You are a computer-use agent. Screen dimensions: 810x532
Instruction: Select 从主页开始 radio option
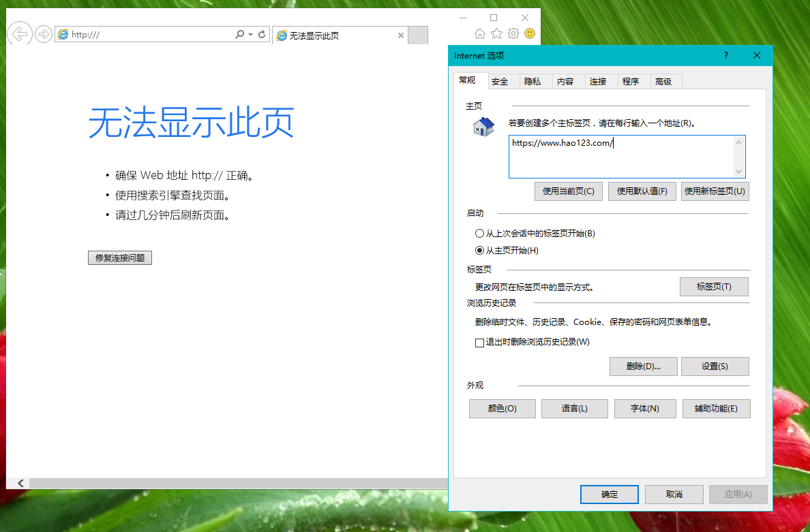click(507, 250)
